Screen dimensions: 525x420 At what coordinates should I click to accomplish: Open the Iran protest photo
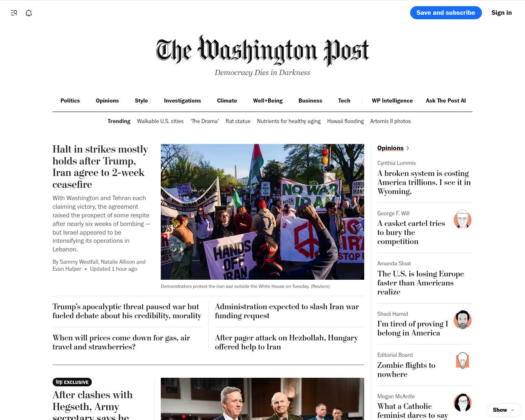262,212
